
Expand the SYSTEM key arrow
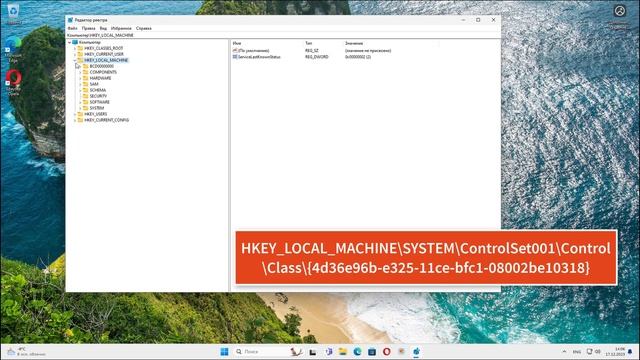pos(80,108)
